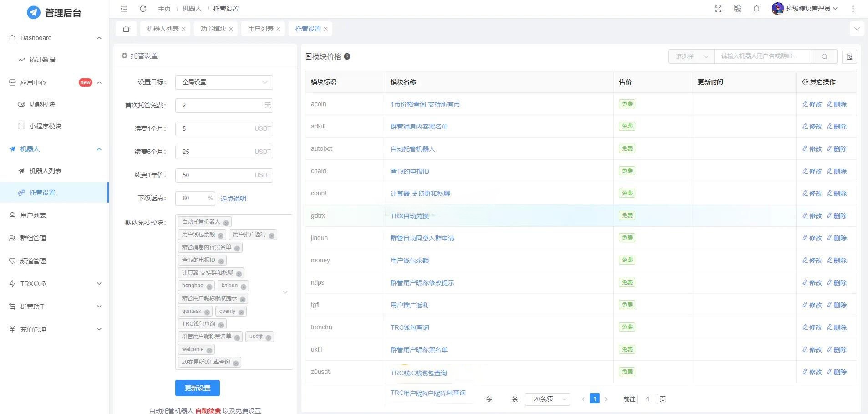
Task: Refresh the page with the reload icon
Action: pos(142,8)
